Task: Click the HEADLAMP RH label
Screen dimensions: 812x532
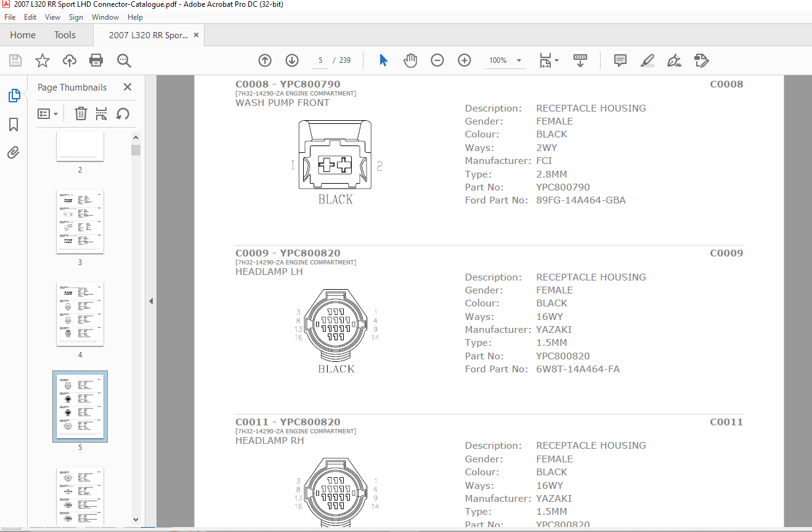Action: click(270, 441)
